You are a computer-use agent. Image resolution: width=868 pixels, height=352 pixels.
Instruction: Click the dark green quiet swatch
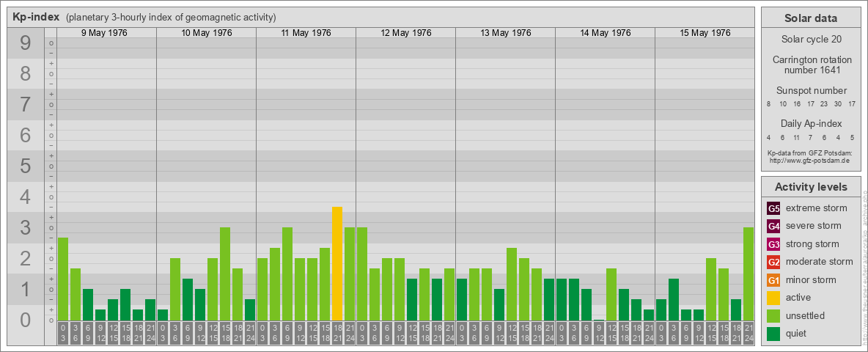coord(773,334)
